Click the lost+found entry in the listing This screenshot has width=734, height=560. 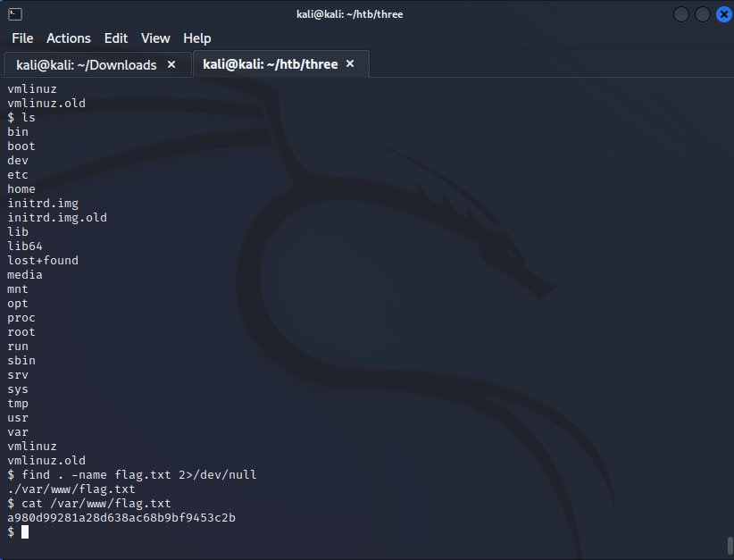coord(43,260)
